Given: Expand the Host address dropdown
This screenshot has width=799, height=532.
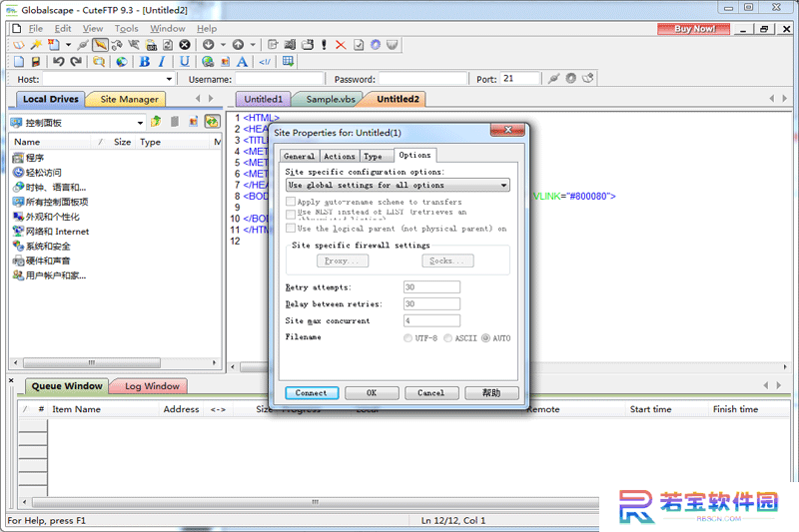Looking at the screenshot, I should click(169, 80).
